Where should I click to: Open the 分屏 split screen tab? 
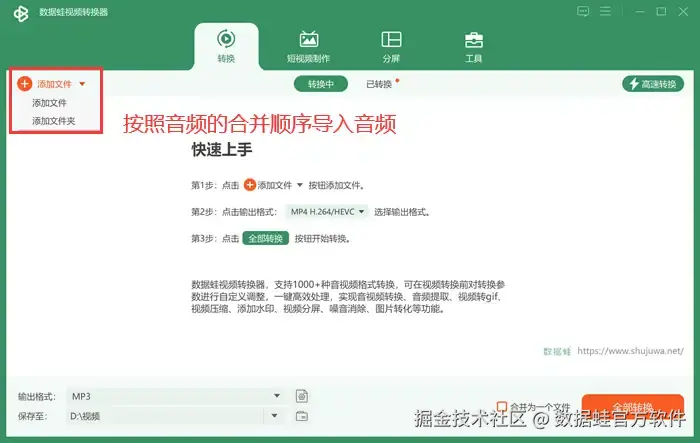point(391,46)
